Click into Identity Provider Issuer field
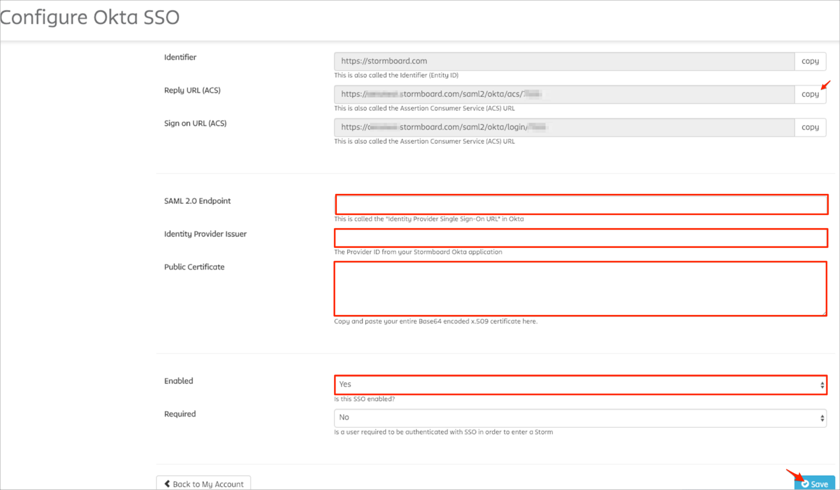The image size is (840, 490). tap(581, 237)
